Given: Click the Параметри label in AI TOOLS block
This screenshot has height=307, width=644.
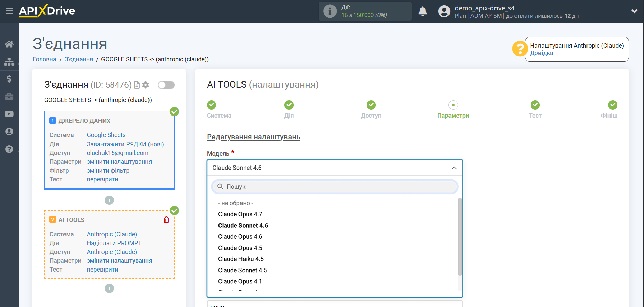Looking at the screenshot, I should click(65, 261).
